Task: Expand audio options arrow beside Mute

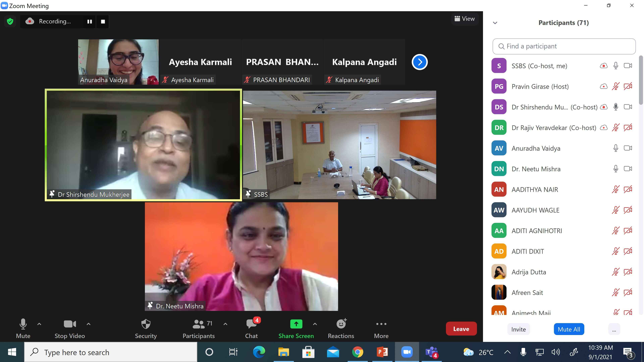Action: point(39,324)
